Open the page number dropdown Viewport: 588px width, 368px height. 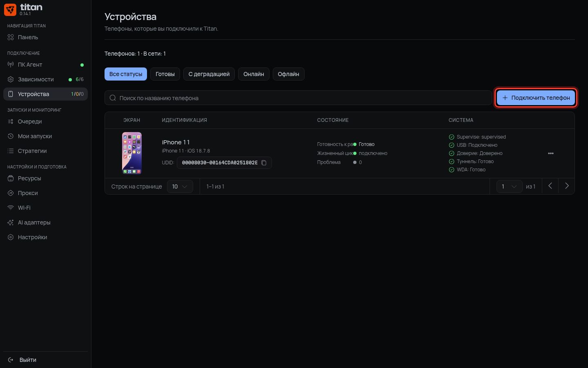tap(509, 186)
